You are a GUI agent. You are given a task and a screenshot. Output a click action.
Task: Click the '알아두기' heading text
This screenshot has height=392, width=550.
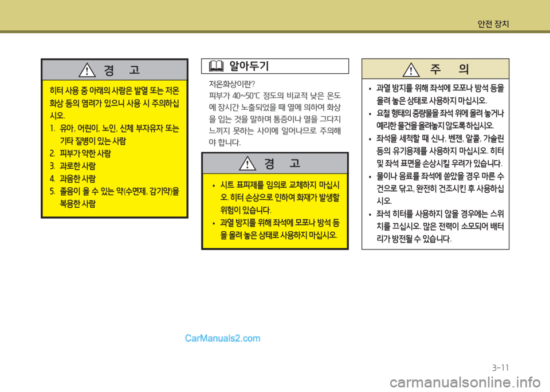249,65
